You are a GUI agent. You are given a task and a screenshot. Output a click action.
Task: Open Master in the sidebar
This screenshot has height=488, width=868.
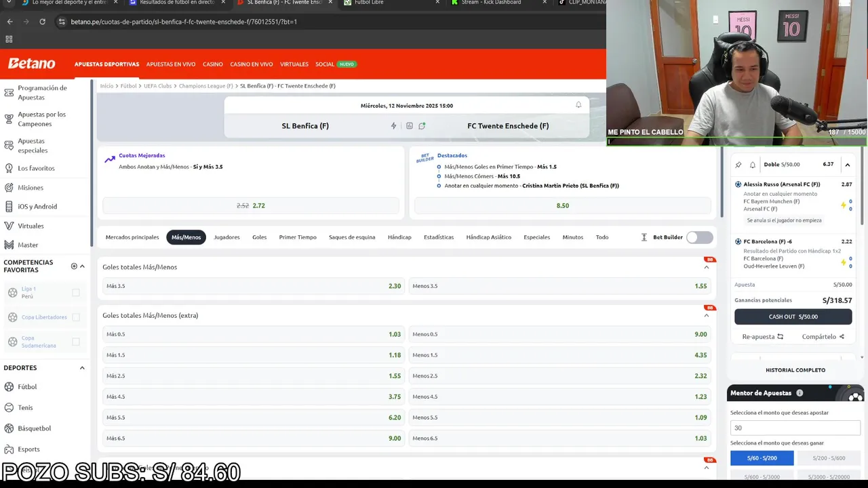28,245
